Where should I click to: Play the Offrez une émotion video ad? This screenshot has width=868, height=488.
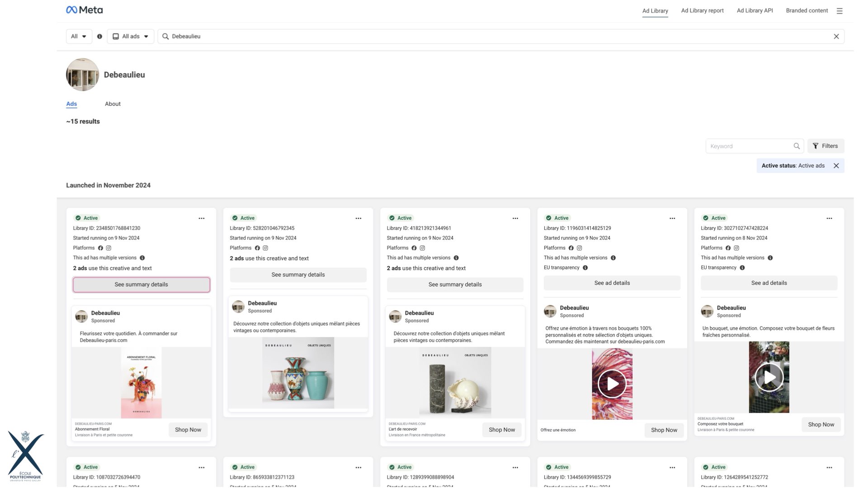[612, 384]
